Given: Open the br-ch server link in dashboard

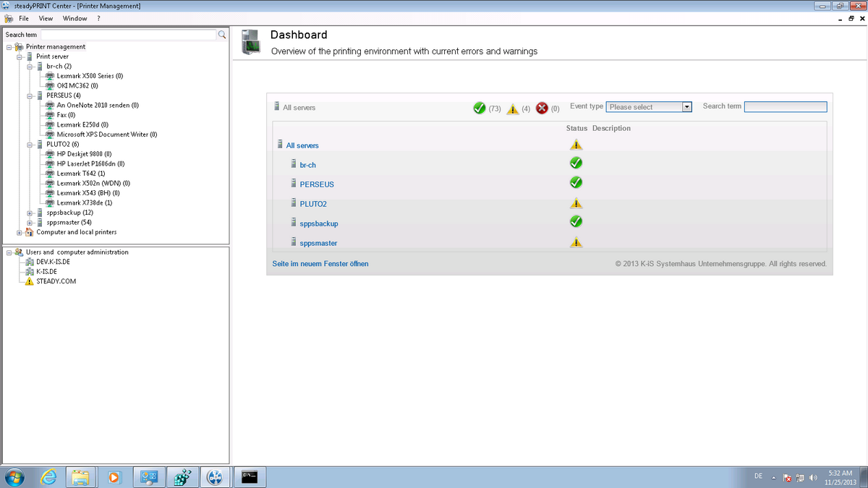Looking at the screenshot, I should (x=307, y=165).
